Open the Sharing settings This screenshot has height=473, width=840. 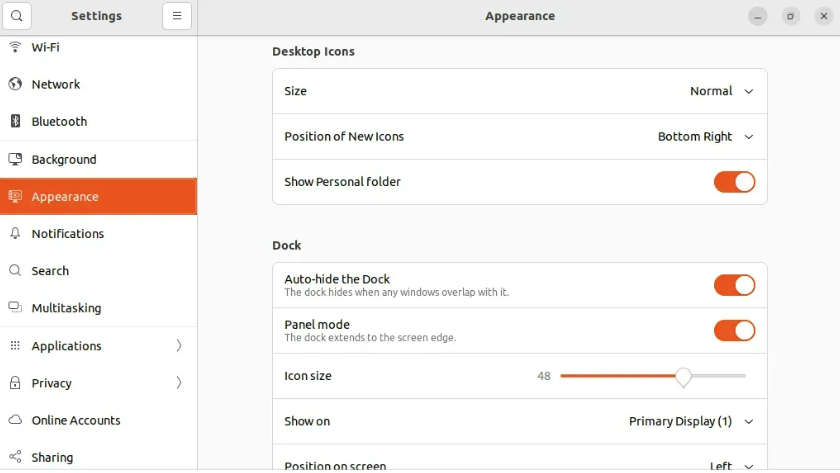[x=52, y=457]
